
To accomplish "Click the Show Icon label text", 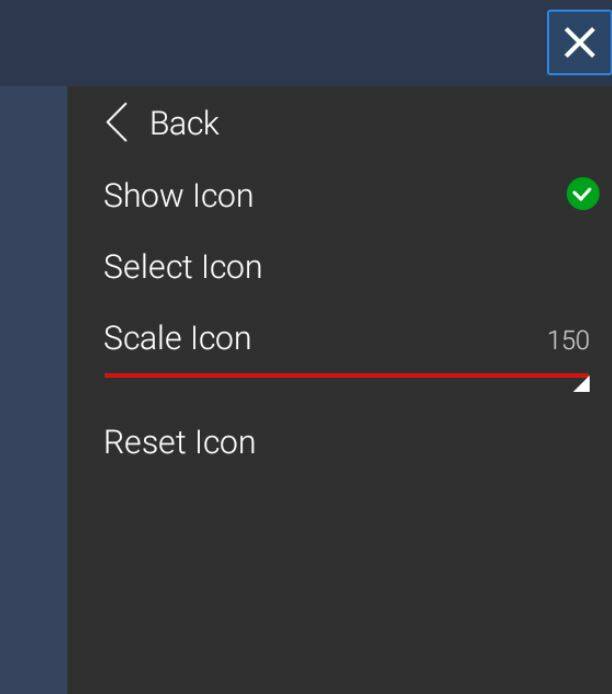I will (178, 195).
